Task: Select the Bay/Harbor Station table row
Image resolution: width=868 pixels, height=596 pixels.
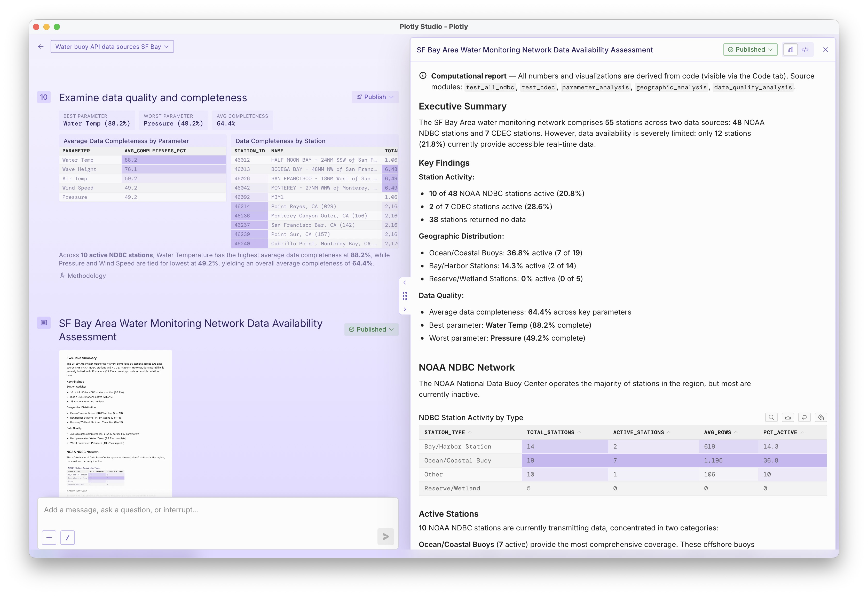Action: (623, 446)
